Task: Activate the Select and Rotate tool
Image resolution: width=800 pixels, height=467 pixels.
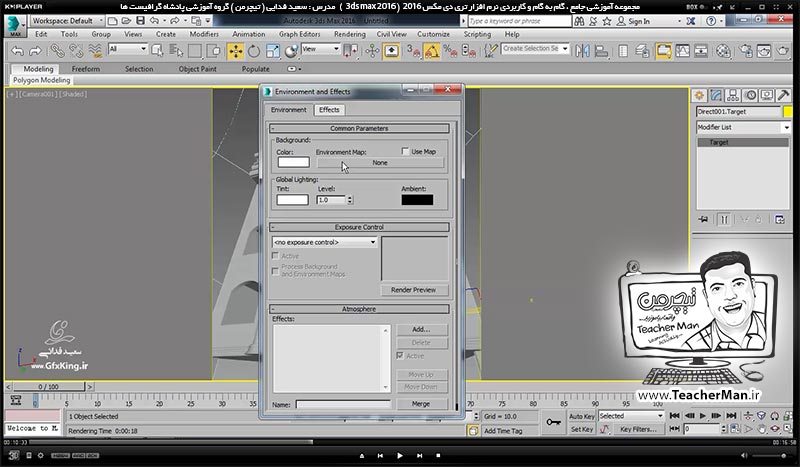Action: point(254,51)
